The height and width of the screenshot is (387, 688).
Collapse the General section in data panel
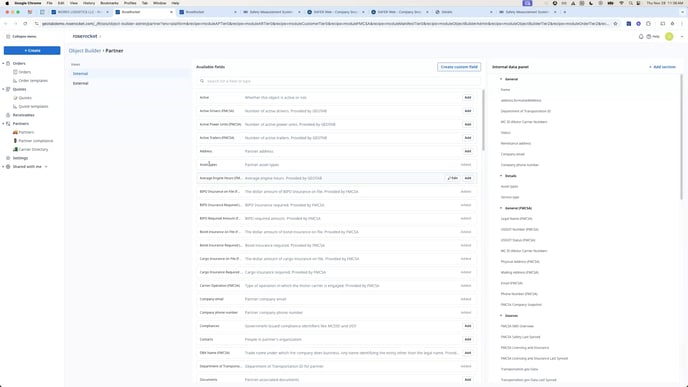(501, 79)
